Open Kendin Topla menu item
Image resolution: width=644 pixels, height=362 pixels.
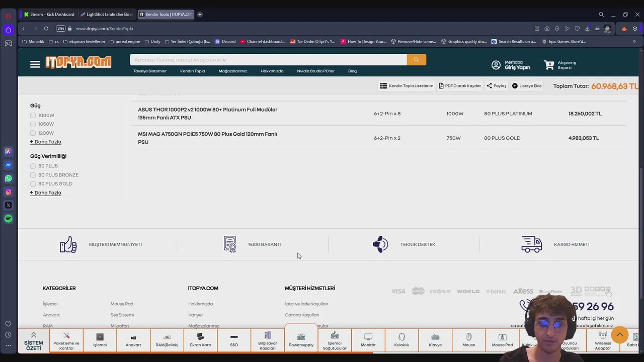click(x=193, y=71)
